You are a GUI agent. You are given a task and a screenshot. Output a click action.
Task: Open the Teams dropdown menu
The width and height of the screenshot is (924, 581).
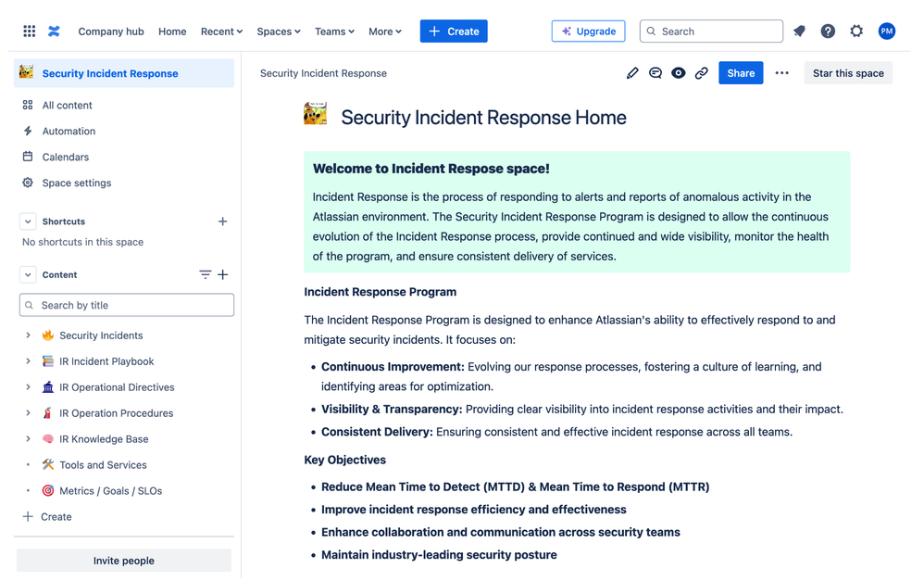334,32
